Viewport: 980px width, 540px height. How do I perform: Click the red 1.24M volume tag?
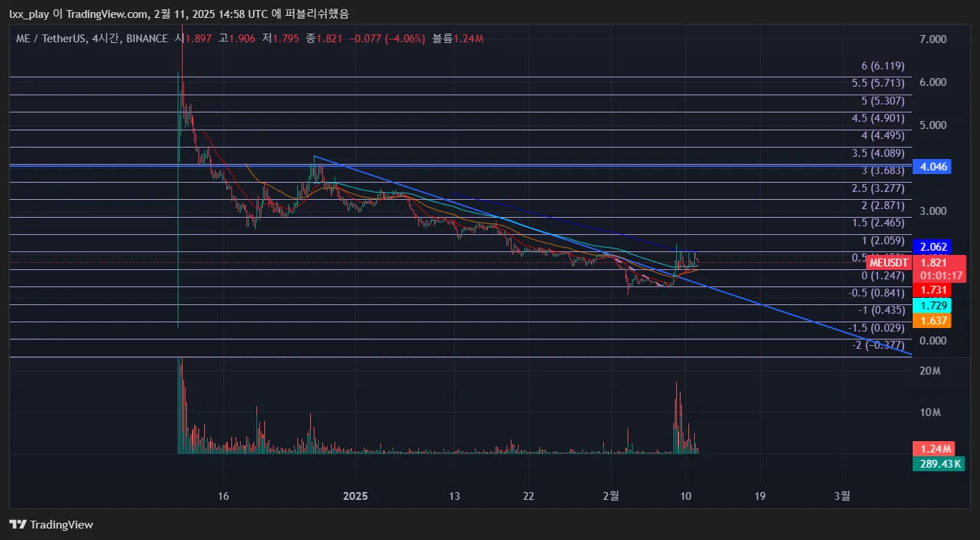pos(935,449)
